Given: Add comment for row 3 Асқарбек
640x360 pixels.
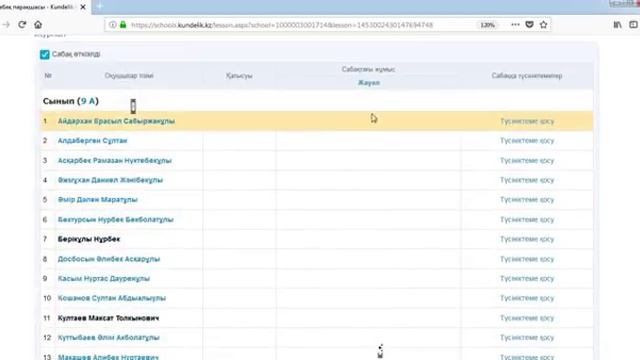Looking at the screenshot, I should click(x=527, y=160).
